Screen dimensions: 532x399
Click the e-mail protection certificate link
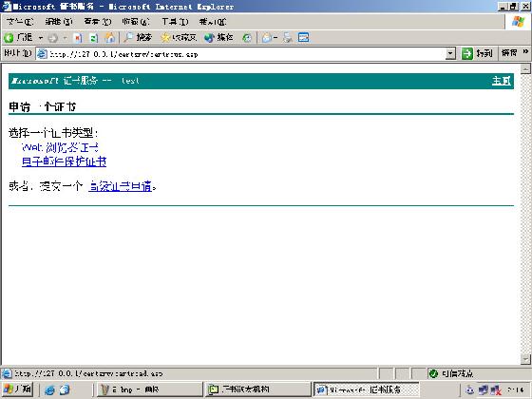click(x=65, y=161)
